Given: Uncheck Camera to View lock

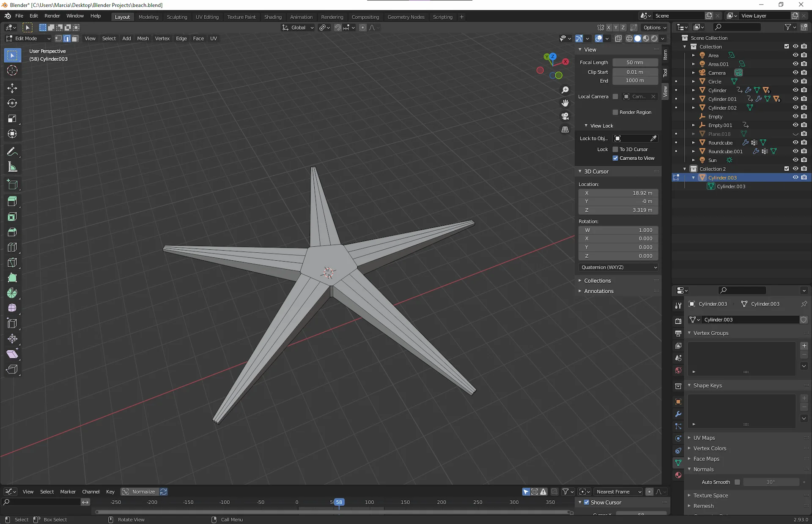Looking at the screenshot, I should click(615, 158).
